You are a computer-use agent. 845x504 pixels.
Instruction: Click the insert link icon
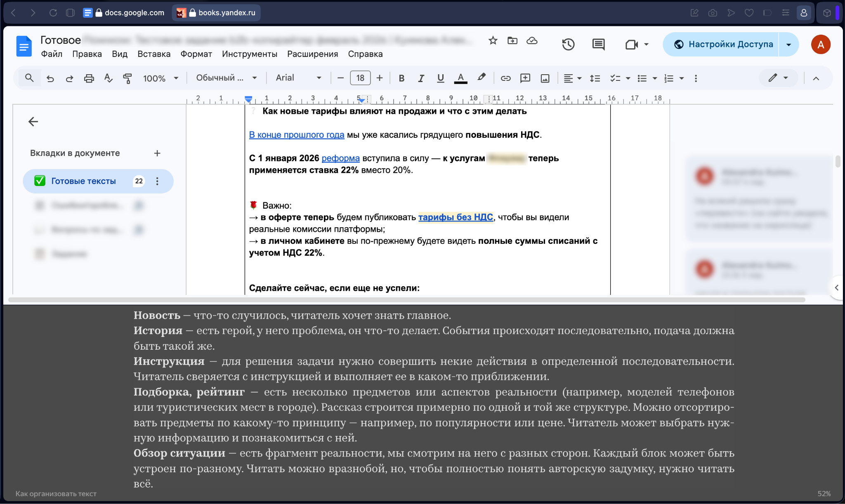pyautogui.click(x=505, y=78)
